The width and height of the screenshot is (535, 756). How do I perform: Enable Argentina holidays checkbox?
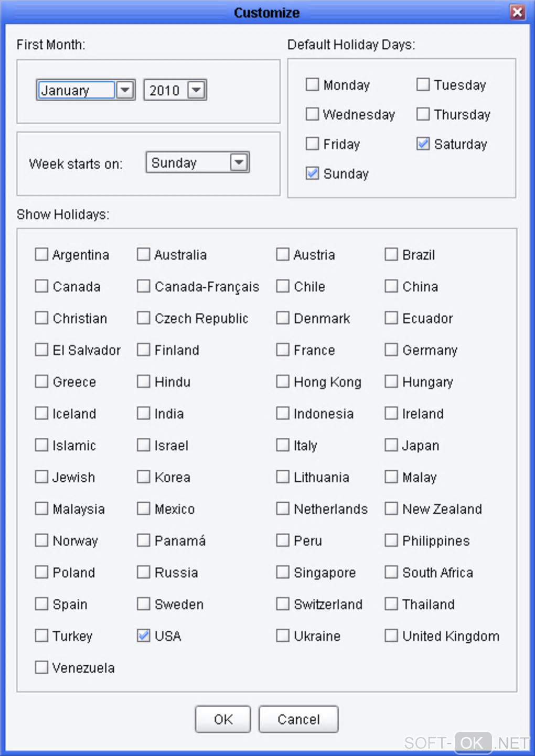(x=41, y=255)
